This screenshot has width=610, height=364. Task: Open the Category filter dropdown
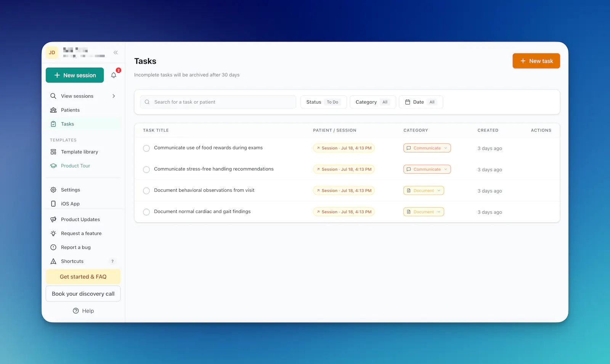pos(372,102)
